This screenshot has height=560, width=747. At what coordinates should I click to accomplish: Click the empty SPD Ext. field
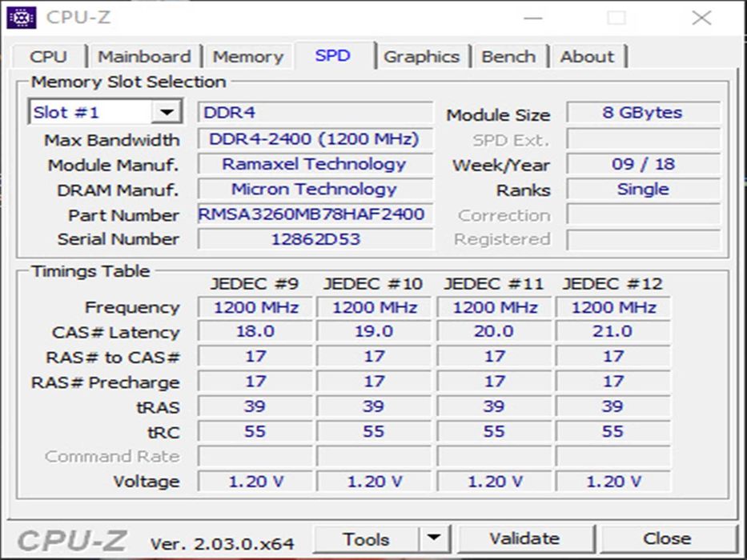pos(643,138)
